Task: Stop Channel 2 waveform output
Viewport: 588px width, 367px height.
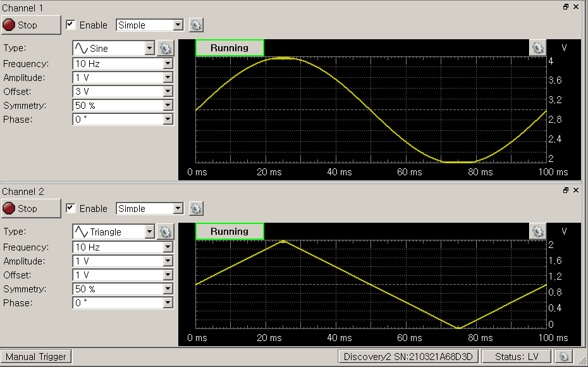Action: point(31,209)
